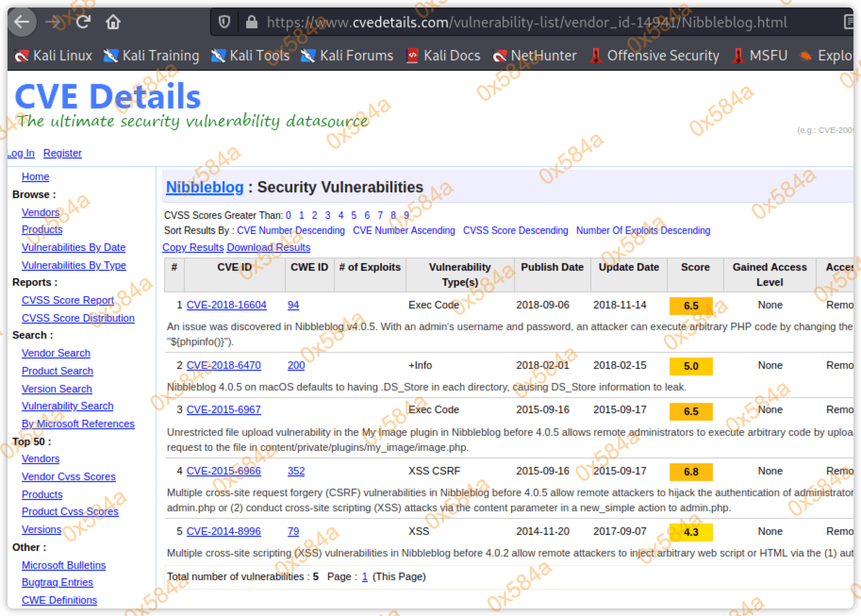The image size is (861, 616).
Task: Open Vulnerabilities By Date in sidebar
Action: (x=74, y=248)
